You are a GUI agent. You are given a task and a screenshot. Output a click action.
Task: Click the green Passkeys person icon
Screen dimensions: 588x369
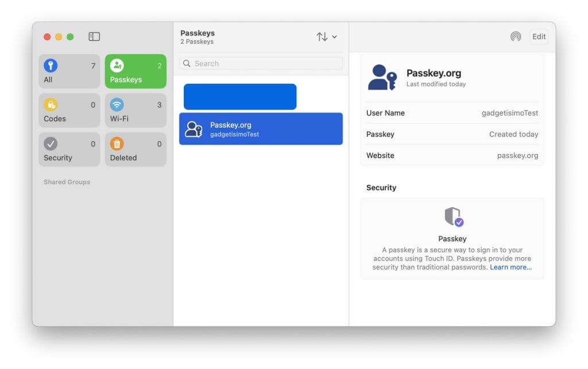[x=117, y=66]
